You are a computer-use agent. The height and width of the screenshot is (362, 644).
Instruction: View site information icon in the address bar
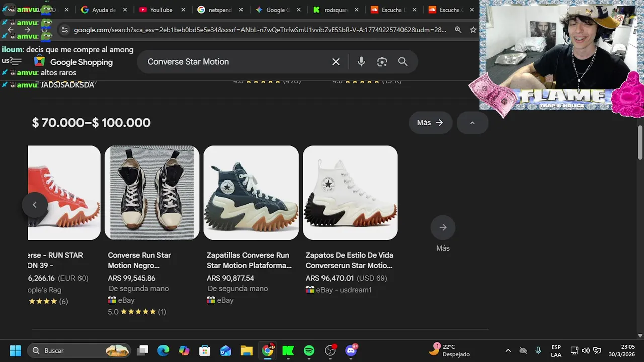64,30
